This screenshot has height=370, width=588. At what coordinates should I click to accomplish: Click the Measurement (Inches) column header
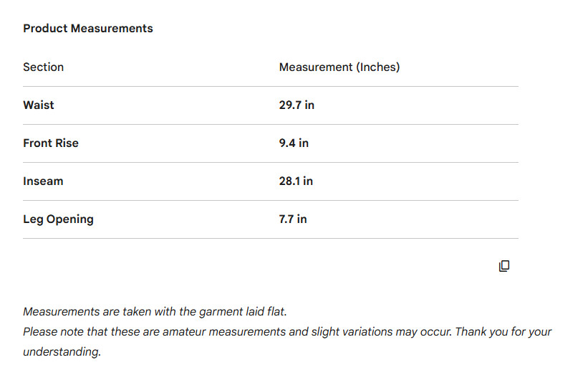coord(339,67)
